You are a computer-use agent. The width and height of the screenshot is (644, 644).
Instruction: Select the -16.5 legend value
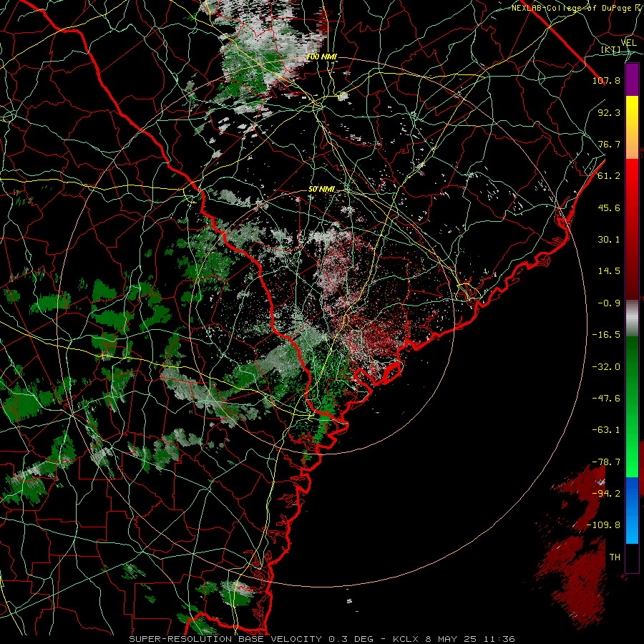tap(606, 335)
